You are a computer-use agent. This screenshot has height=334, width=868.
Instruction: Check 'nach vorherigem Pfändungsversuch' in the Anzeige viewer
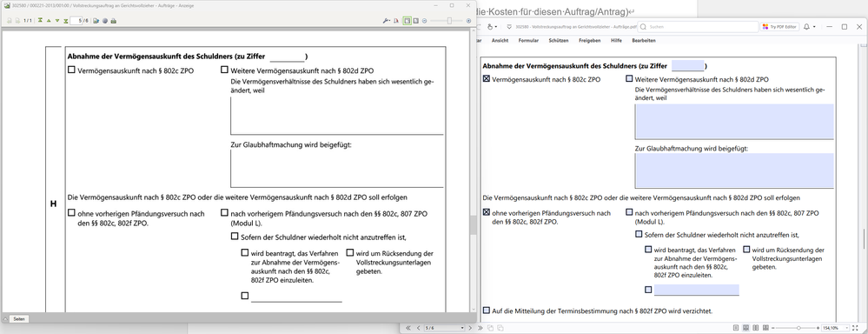tap(224, 213)
